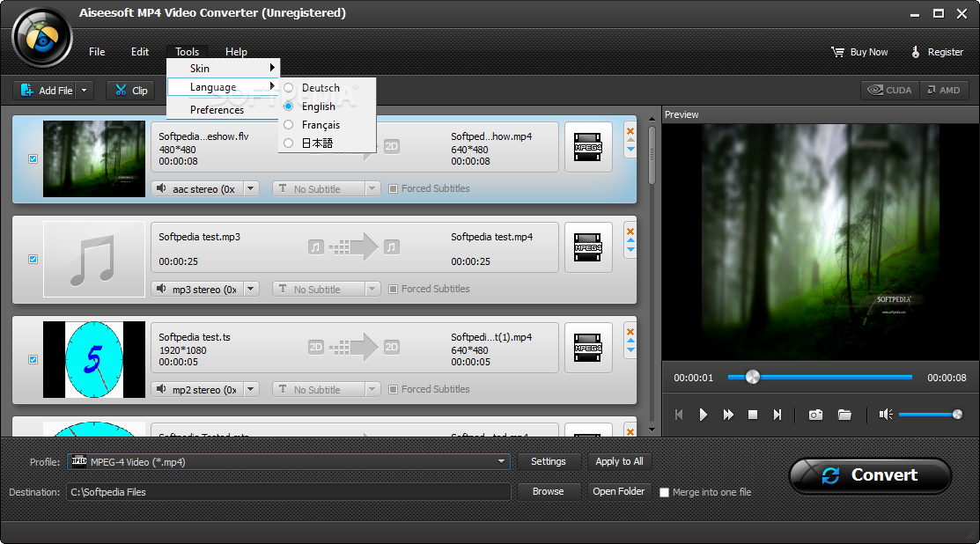
Task: Check Merge into one file
Action: point(665,492)
